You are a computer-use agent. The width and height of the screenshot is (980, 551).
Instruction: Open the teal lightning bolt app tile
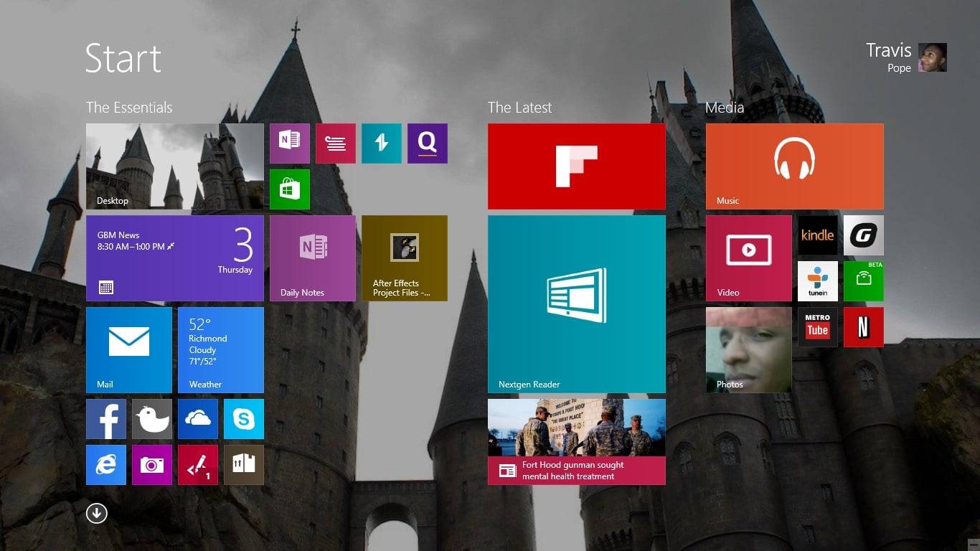[x=382, y=143]
